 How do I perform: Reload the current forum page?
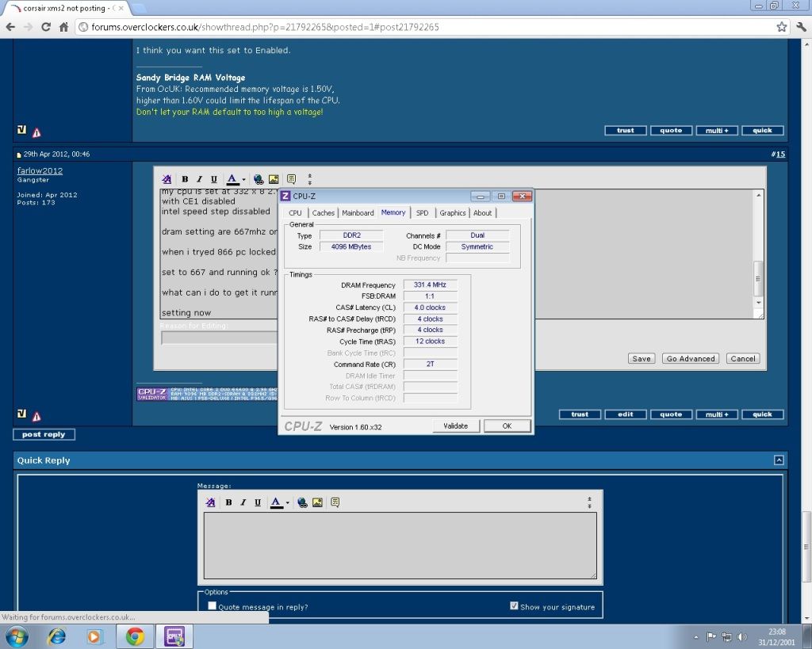click(x=46, y=27)
